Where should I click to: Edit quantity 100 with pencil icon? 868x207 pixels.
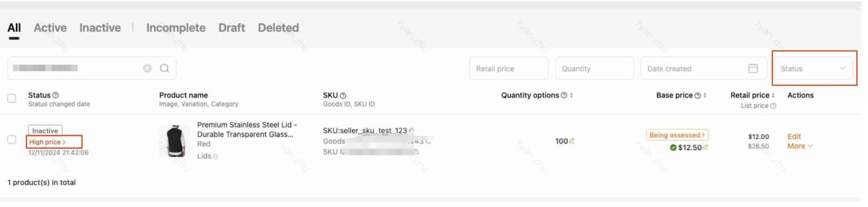[x=572, y=141]
